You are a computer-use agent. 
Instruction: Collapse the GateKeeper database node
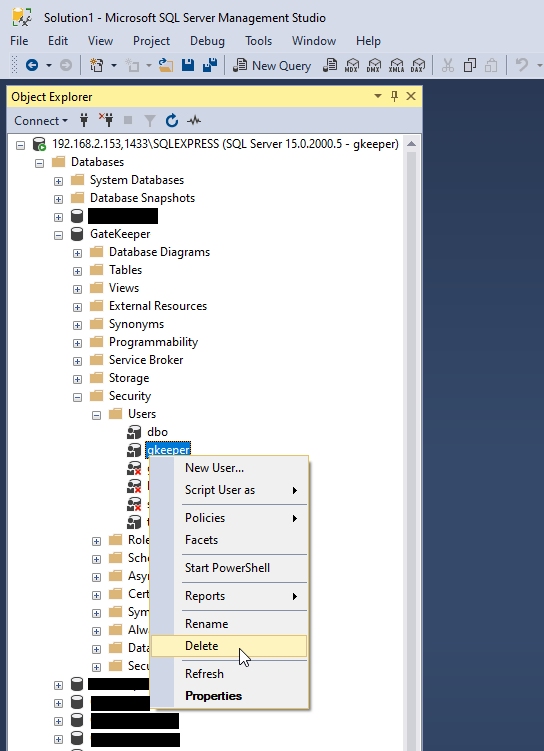pyautogui.click(x=58, y=235)
